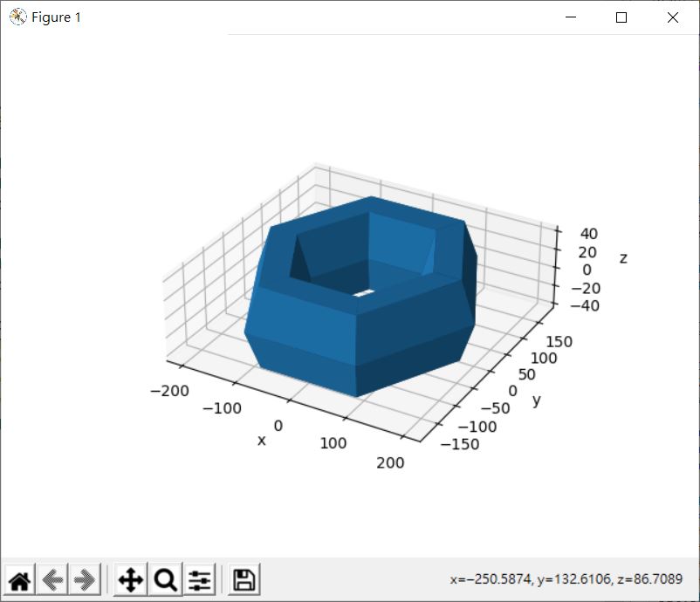Click the matplotlib icon in the title bar
Screen dimensions: 700x602
pyautogui.click(x=17, y=17)
